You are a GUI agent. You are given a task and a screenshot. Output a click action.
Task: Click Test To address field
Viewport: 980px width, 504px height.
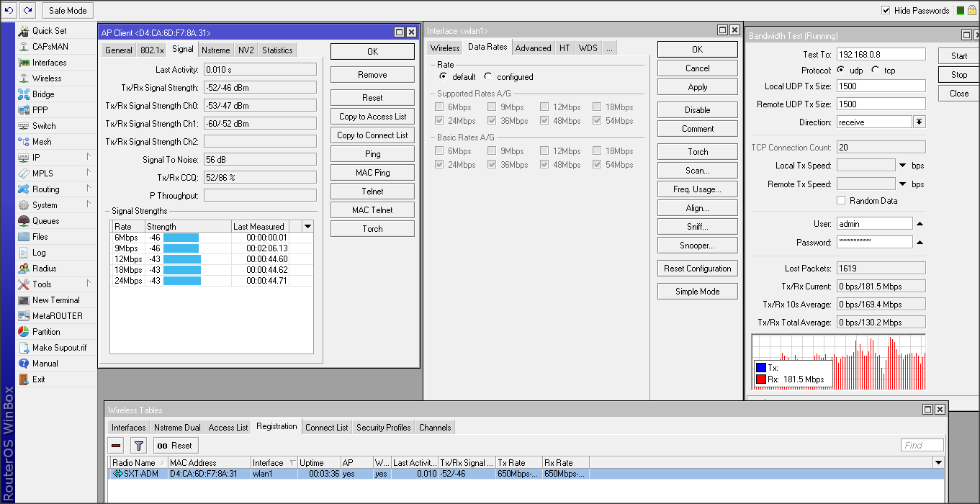(x=881, y=55)
